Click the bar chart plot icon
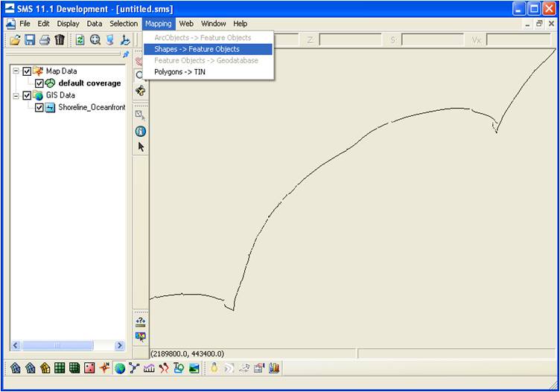560x392 pixels. coord(274,367)
